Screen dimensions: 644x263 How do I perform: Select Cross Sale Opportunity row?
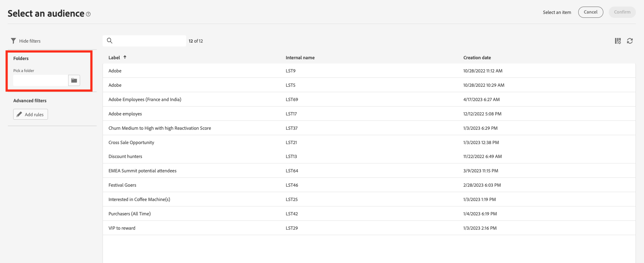point(131,143)
